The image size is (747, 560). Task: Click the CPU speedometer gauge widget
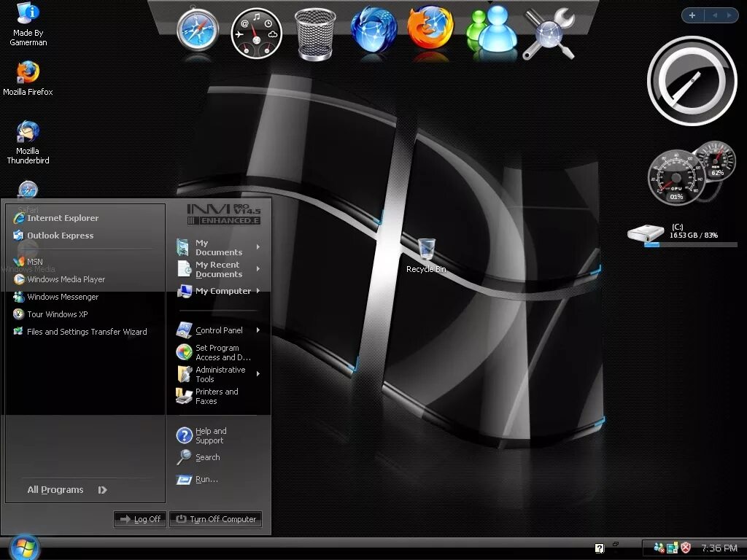(676, 177)
